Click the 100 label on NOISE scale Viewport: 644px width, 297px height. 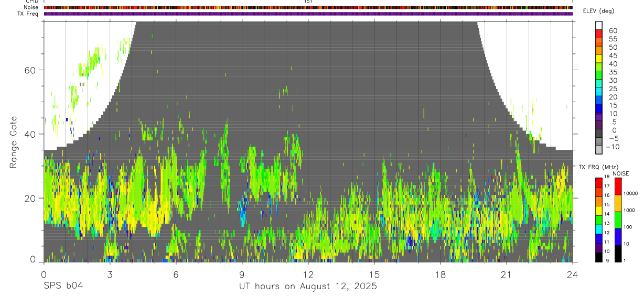point(628,227)
